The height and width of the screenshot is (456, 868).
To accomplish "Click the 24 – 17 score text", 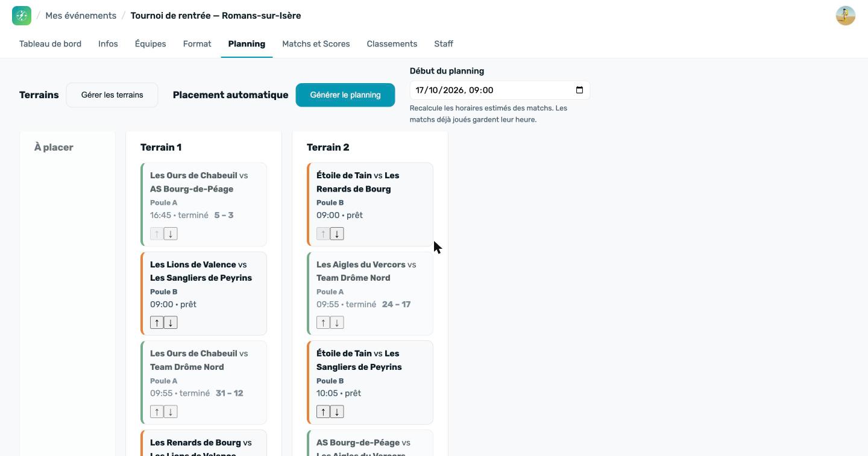I will click(x=396, y=304).
